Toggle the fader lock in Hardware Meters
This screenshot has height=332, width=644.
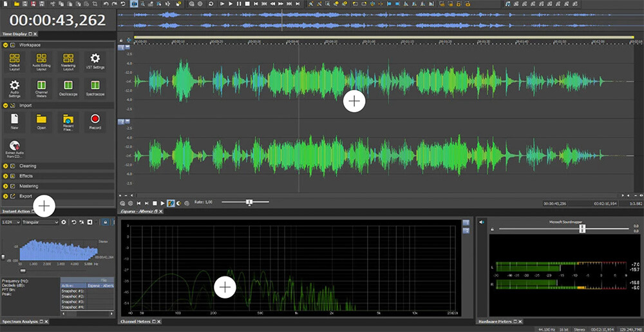click(x=492, y=229)
